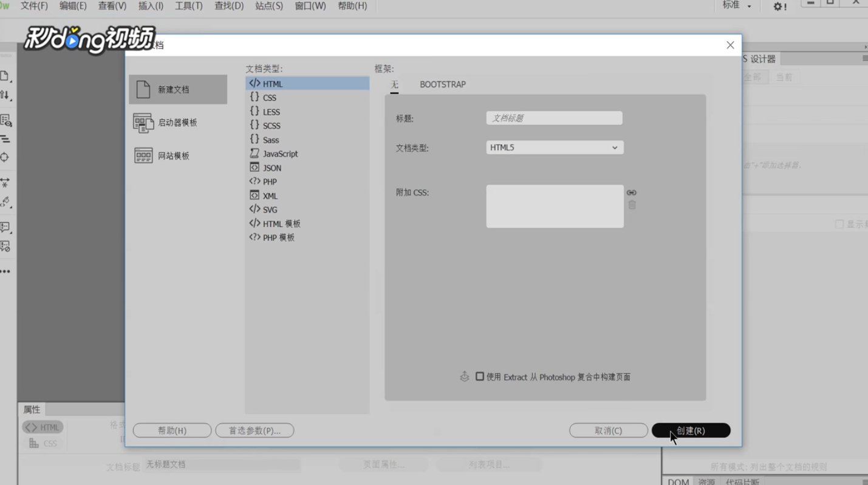Select the SCSS document type
This screenshot has width=868, height=485.
[x=307, y=126]
